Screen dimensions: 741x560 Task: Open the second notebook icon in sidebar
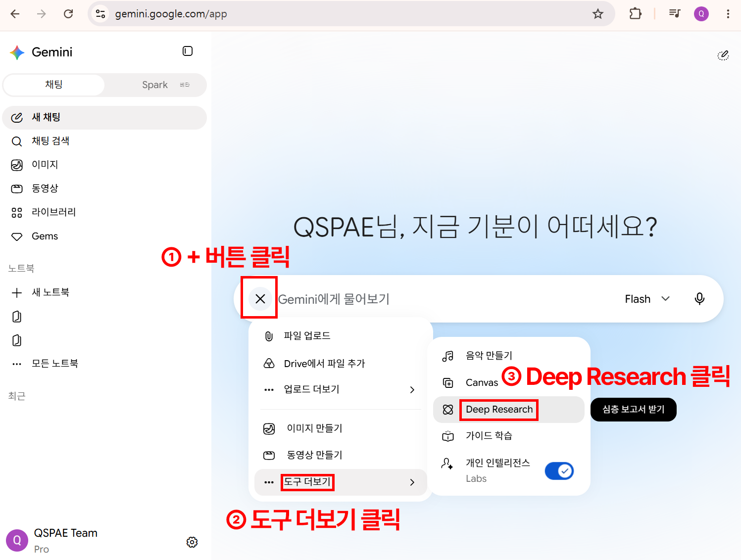17,340
